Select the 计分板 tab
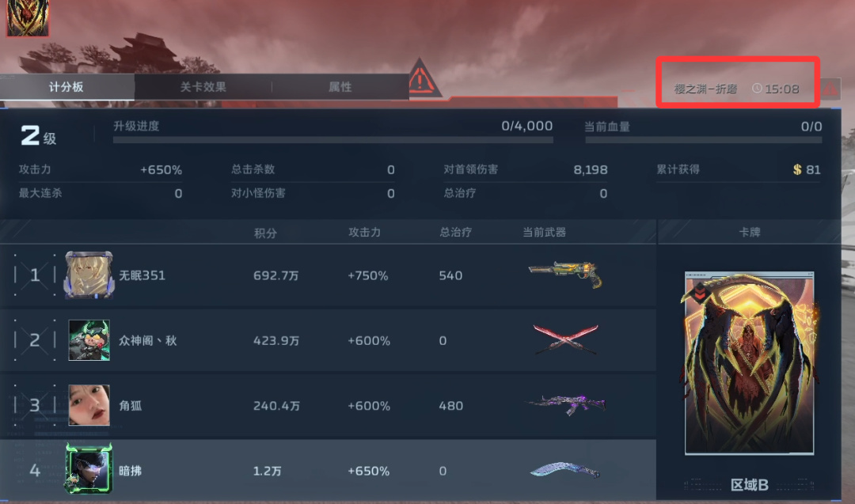This screenshot has width=855, height=504. point(66,86)
